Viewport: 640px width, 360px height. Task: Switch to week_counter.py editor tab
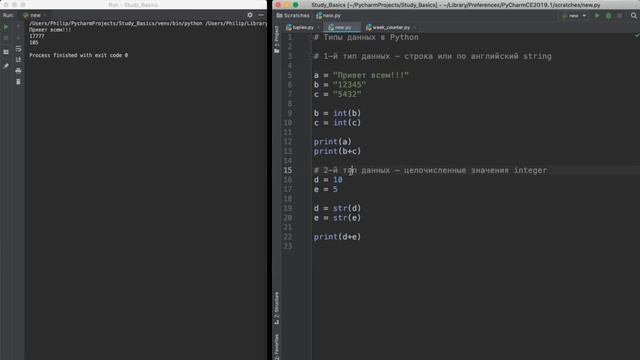click(388, 27)
